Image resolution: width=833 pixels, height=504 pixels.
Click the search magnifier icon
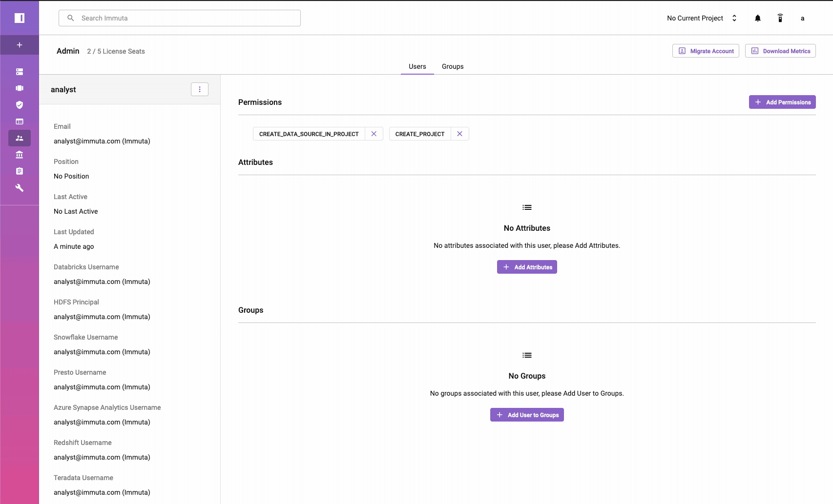point(71,18)
